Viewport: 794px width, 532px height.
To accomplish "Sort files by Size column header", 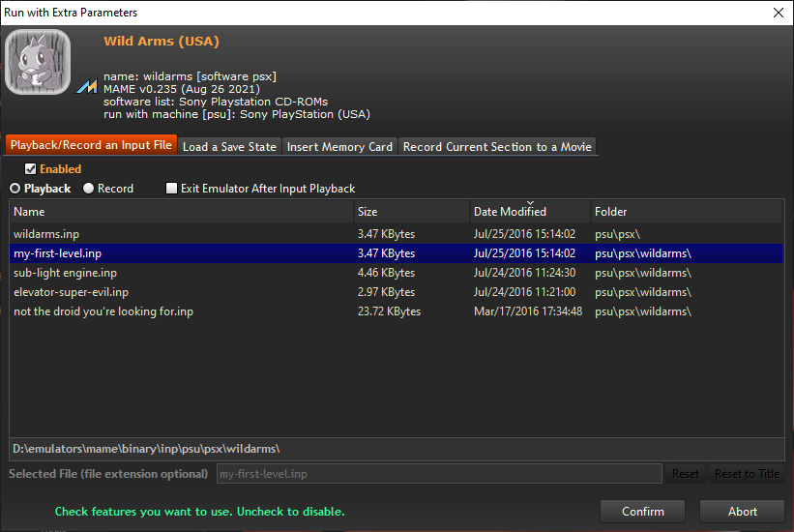I will pos(410,212).
